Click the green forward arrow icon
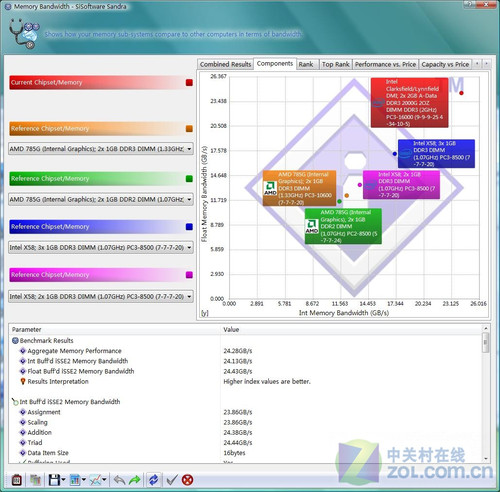500x492 pixels. (135, 480)
